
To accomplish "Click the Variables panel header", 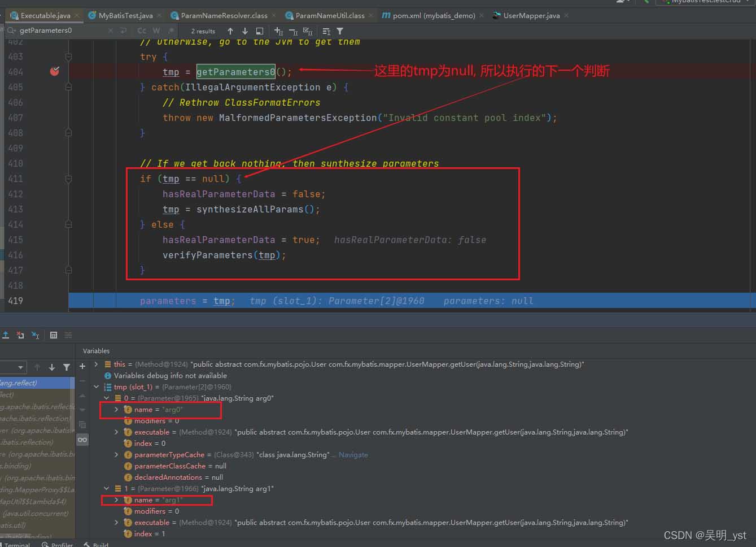I will (x=96, y=351).
